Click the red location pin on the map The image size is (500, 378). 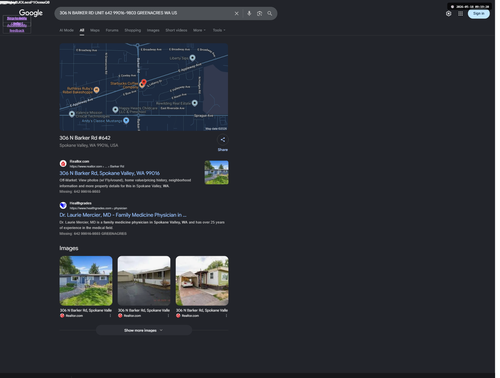144,82
